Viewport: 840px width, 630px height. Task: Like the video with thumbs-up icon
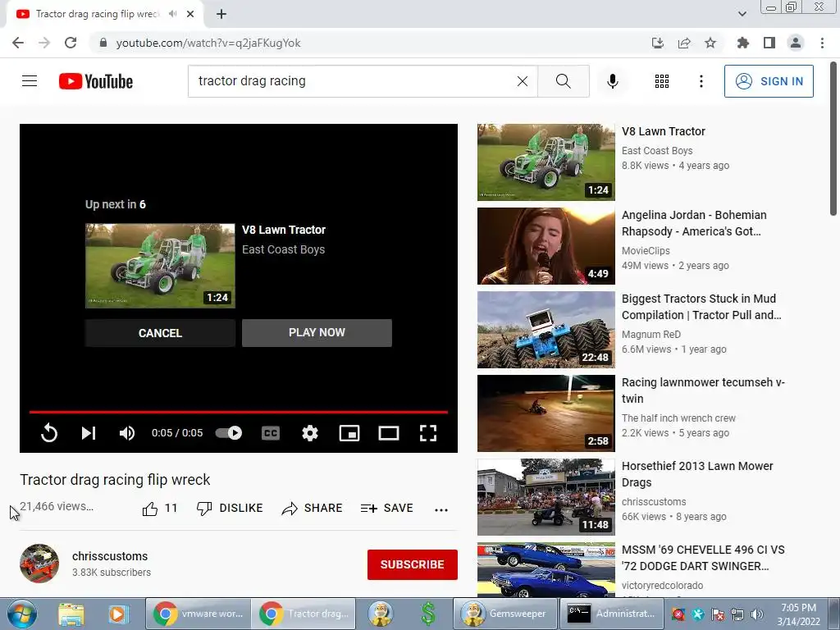click(x=150, y=509)
